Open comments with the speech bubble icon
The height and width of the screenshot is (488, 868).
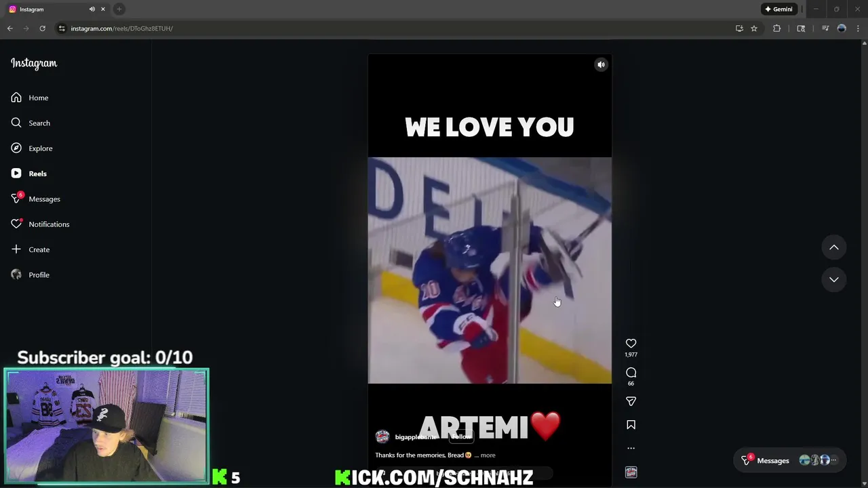(x=631, y=372)
